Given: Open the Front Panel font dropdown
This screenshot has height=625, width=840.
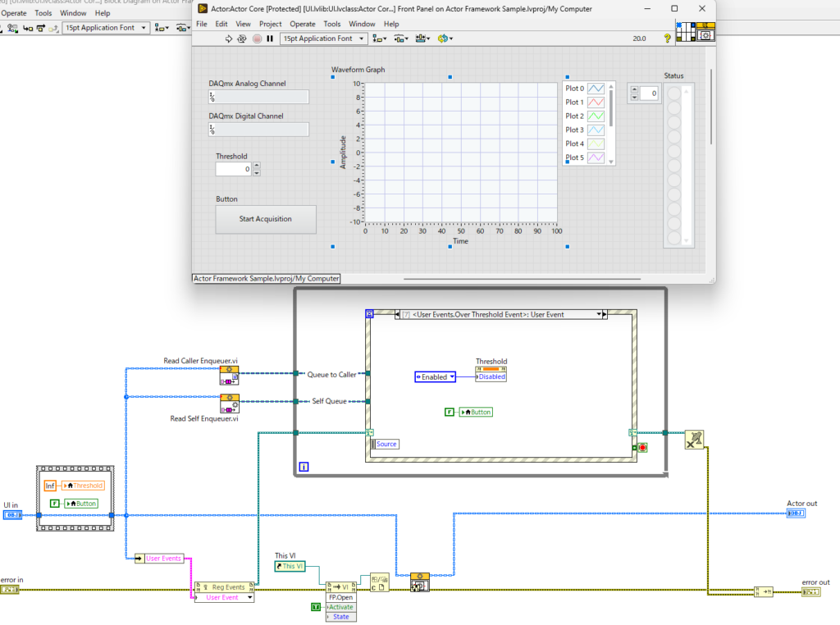Looking at the screenshot, I should (x=323, y=39).
